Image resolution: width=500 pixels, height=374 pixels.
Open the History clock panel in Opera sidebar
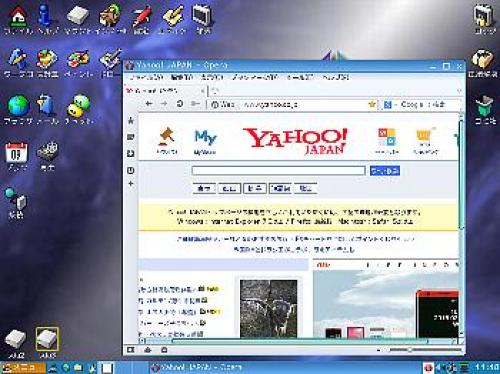coord(131,171)
